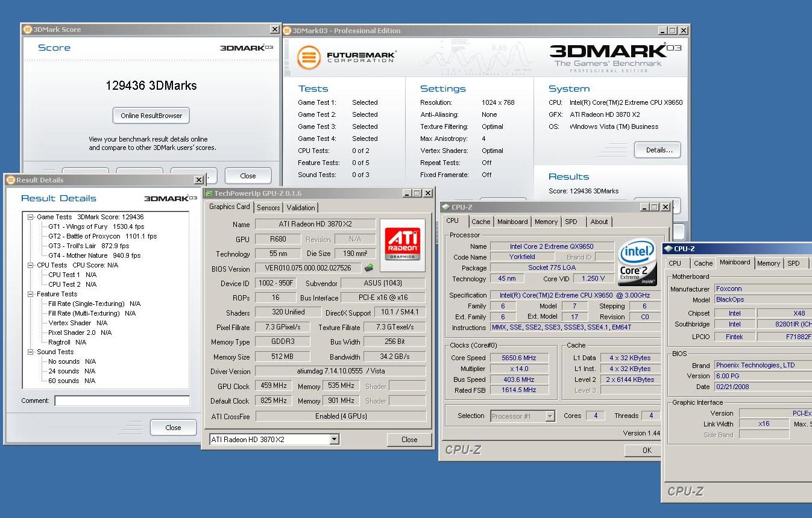
Task: Open the About tab in CPU-Z
Action: tap(599, 222)
